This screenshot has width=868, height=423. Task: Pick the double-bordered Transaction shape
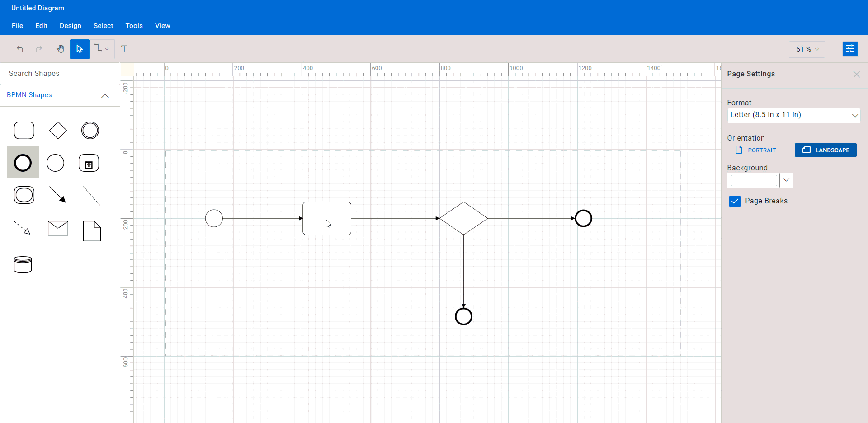pos(24,195)
